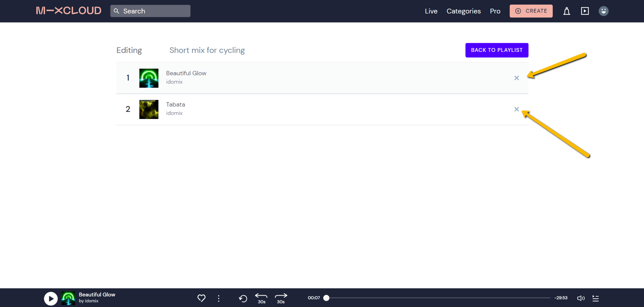Open the Live menu item
This screenshot has width=644, height=307.
pyautogui.click(x=431, y=11)
